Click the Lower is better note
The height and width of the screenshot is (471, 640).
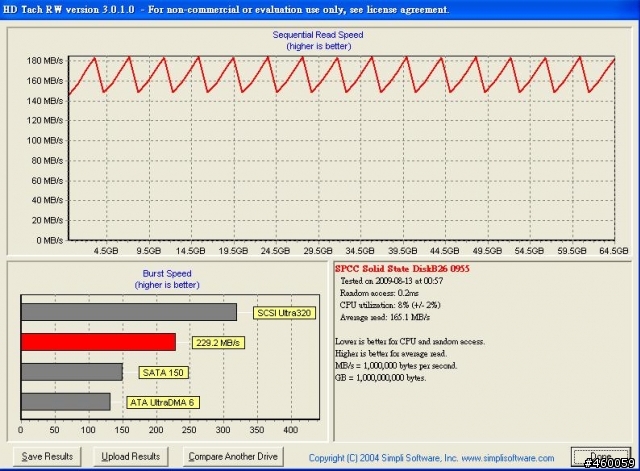point(410,341)
